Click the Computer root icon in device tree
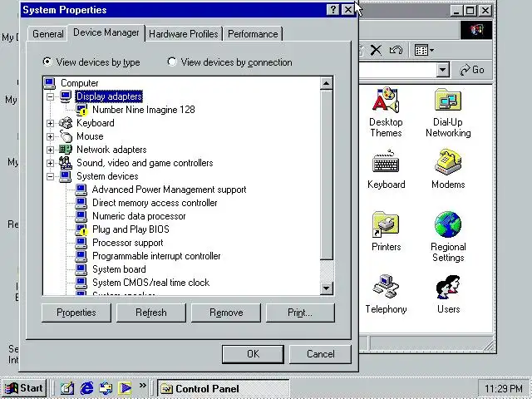 (x=50, y=83)
